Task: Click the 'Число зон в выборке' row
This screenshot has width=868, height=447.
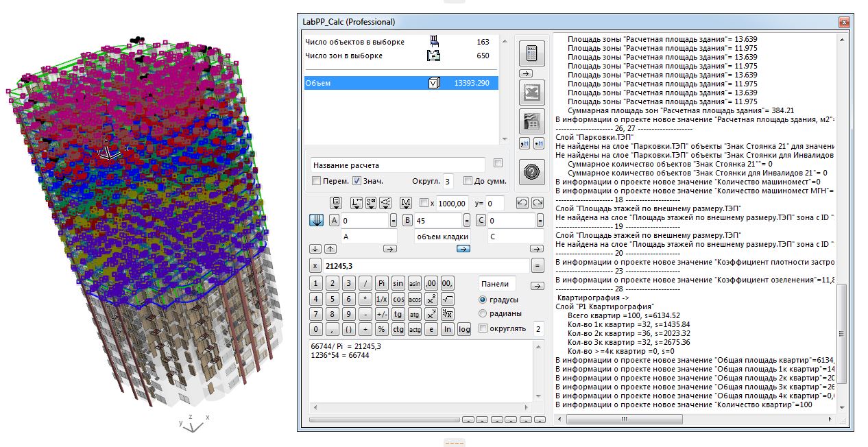Action: point(401,56)
